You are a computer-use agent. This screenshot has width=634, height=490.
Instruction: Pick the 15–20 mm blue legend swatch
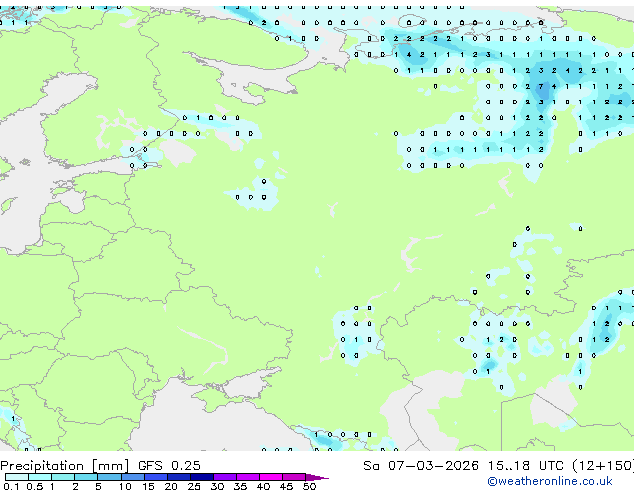pyautogui.click(x=155, y=477)
